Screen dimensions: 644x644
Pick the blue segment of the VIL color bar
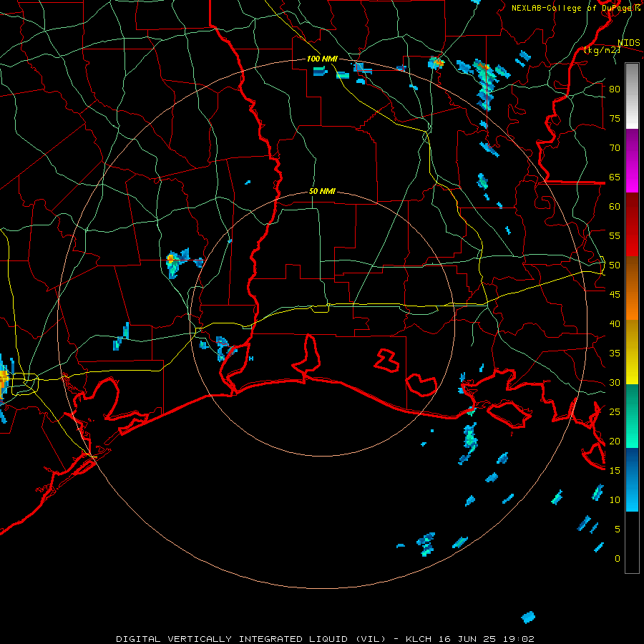click(632, 479)
